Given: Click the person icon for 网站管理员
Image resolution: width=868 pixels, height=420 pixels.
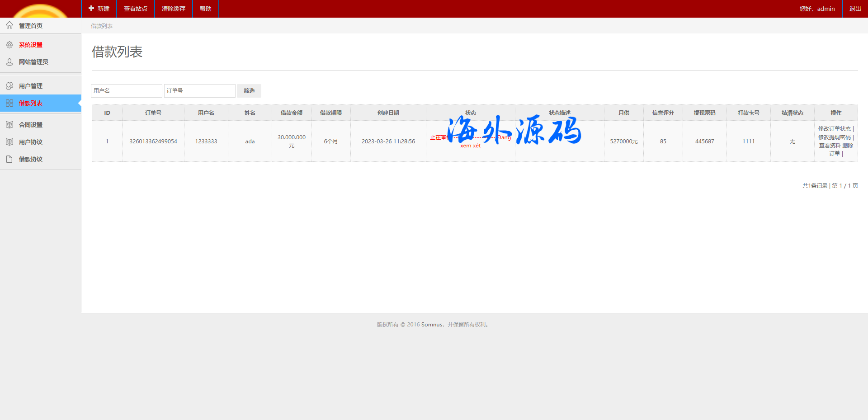Looking at the screenshot, I should 9,62.
